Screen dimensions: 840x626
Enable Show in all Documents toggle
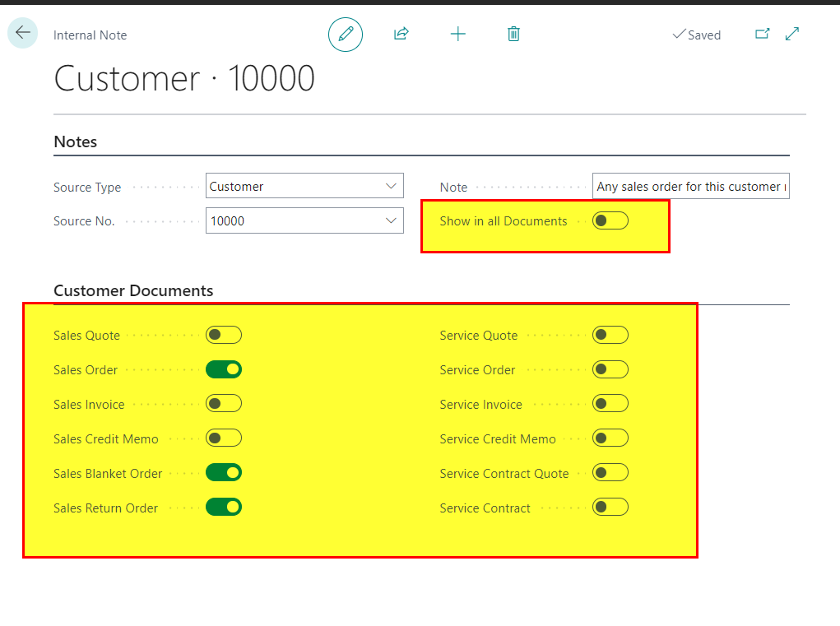610,220
